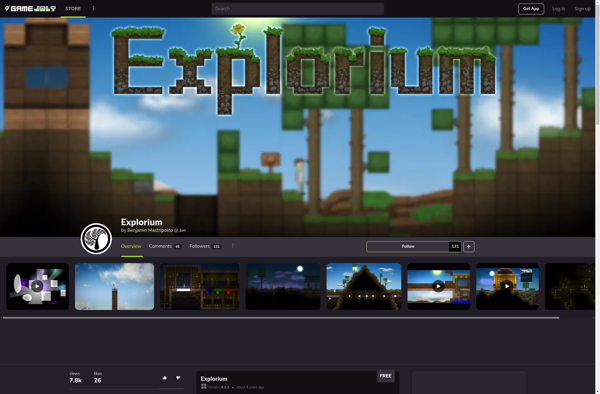Play the first abstract video thumbnail
This screenshot has width=600, height=394.
[x=37, y=286]
